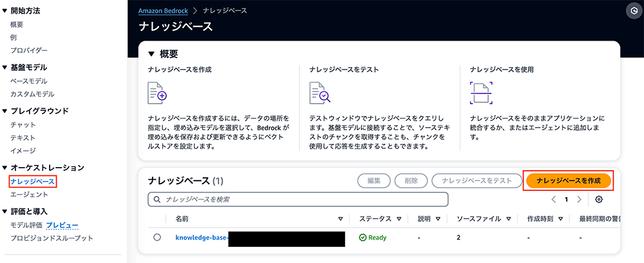Click the ナレッジベース breadcrumb item
The height and width of the screenshot is (263, 644).
pos(225,10)
